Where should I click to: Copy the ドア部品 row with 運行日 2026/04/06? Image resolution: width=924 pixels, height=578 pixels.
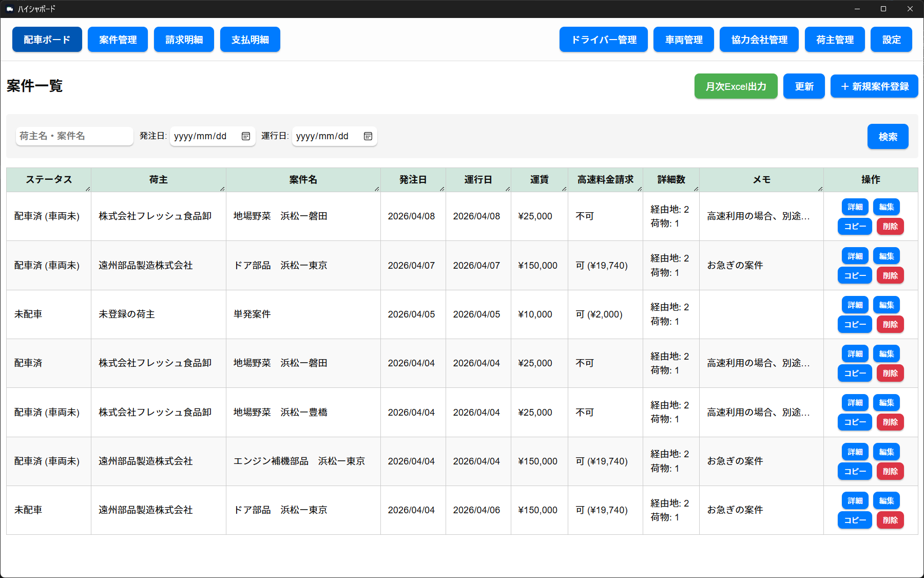tap(855, 520)
